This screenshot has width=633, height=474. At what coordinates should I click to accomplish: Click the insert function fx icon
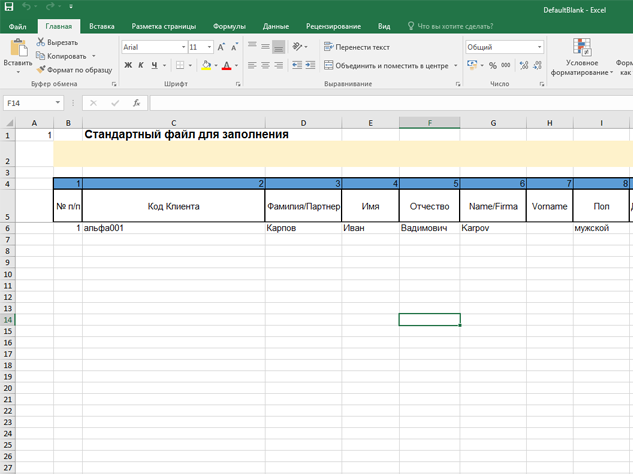pos(136,103)
